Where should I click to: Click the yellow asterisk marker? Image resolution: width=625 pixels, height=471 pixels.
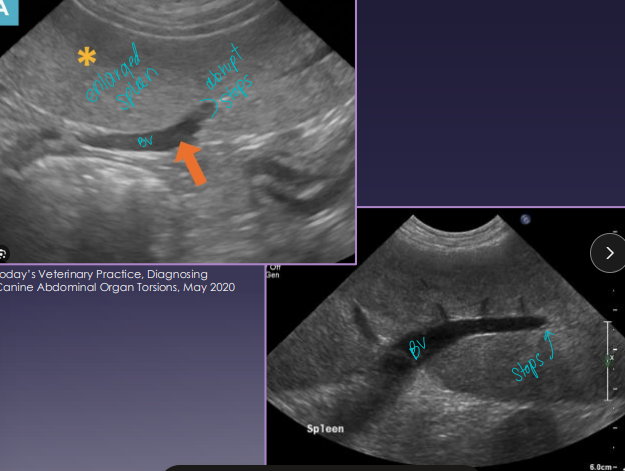coord(88,57)
